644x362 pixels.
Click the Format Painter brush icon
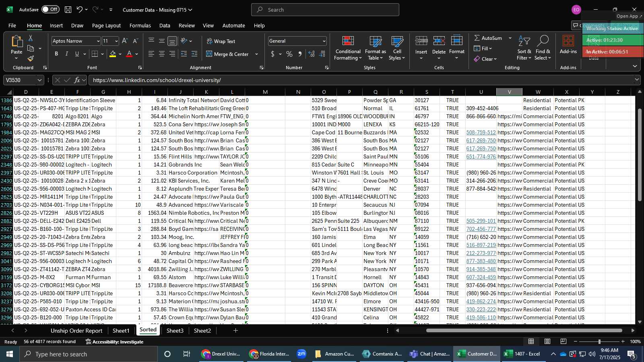coord(31,58)
